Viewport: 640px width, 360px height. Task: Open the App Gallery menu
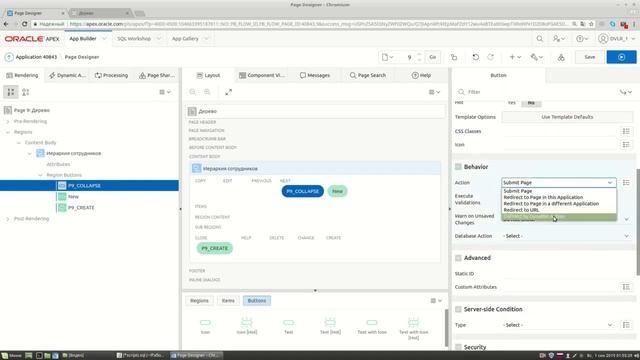pyautogui.click(x=190, y=39)
